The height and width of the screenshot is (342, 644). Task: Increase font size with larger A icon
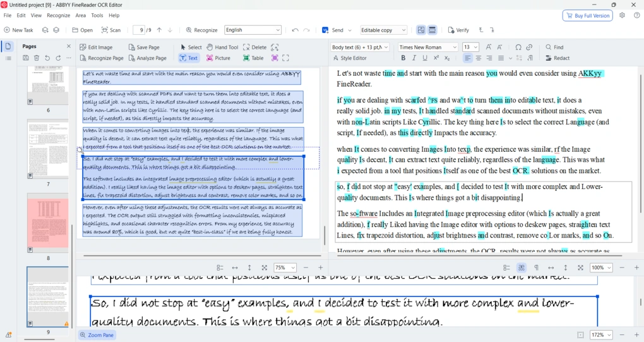[x=488, y=47]
